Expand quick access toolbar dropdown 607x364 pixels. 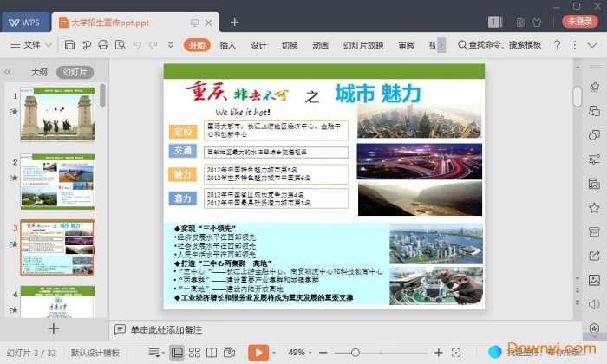coord(170,45)
